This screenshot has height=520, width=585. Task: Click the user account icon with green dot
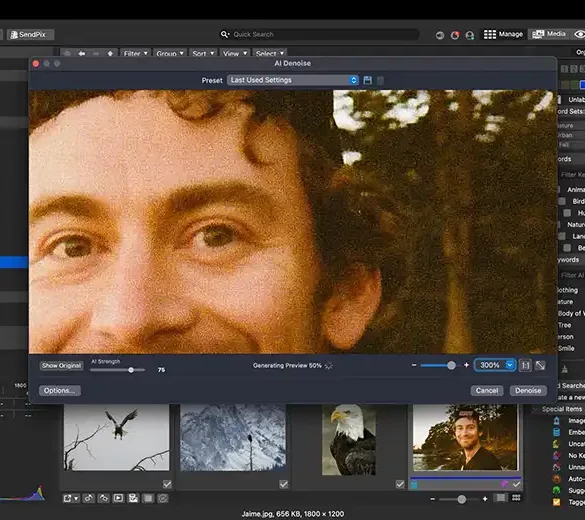pyautogui.click(x=470, y=35)
